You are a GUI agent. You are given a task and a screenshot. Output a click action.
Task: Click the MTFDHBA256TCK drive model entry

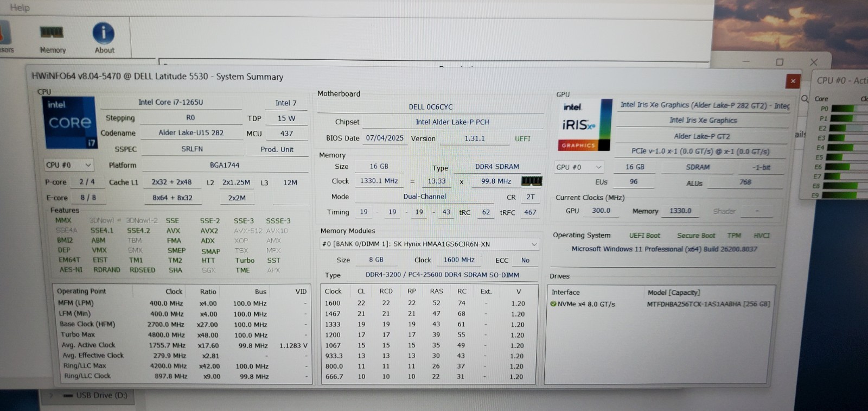[x=708, y=304]
